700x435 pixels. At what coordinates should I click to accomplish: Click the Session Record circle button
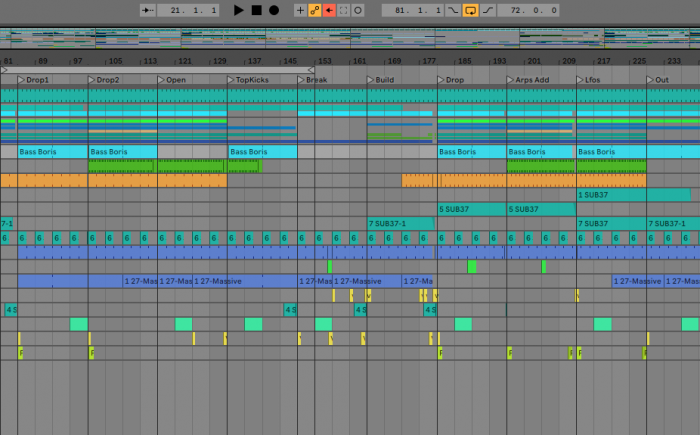click(358, 10)
